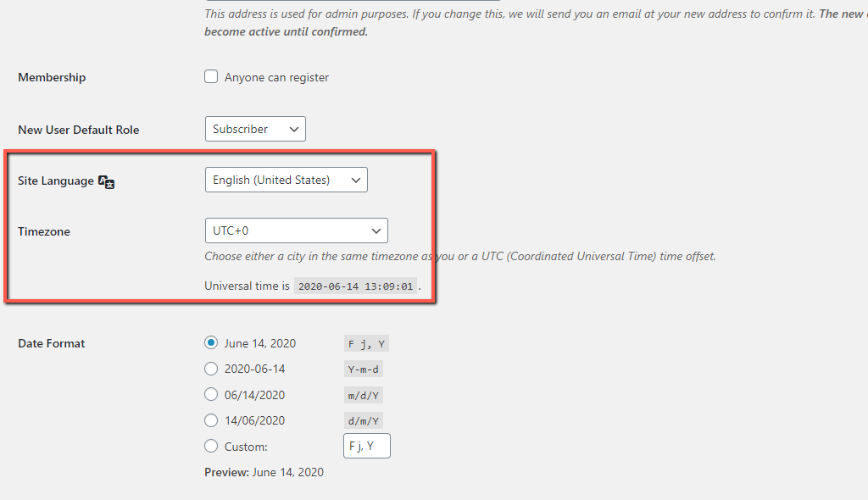Click the "Y-m-d" format code
This screenshot has width=868, height=500.
point(363,369)
